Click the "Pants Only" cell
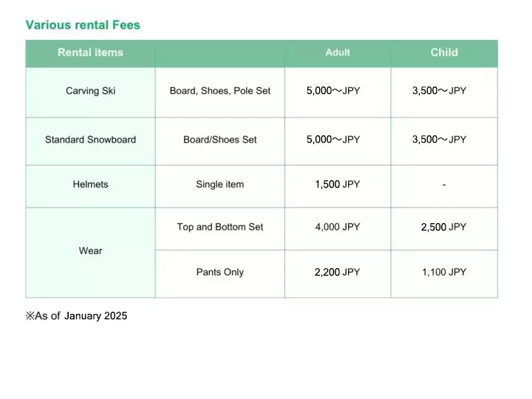This screenshot has height=399, width=532. (220, 272)
